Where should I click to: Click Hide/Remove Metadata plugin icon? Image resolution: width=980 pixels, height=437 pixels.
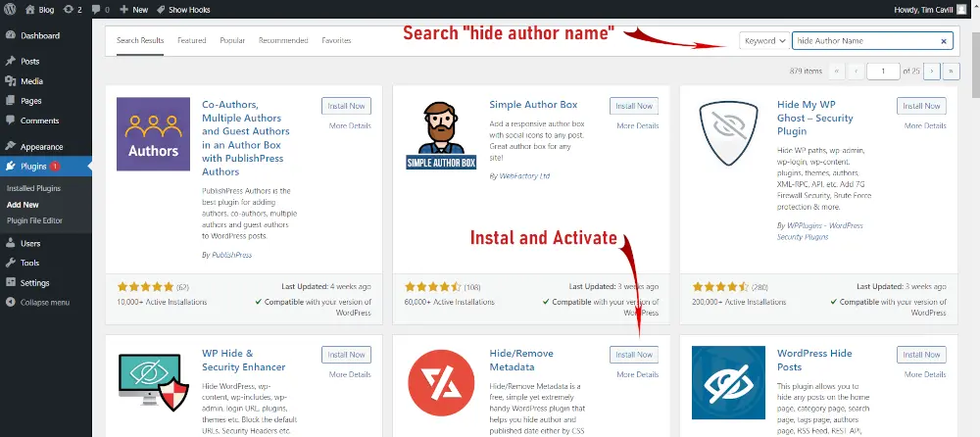point(441,382)
